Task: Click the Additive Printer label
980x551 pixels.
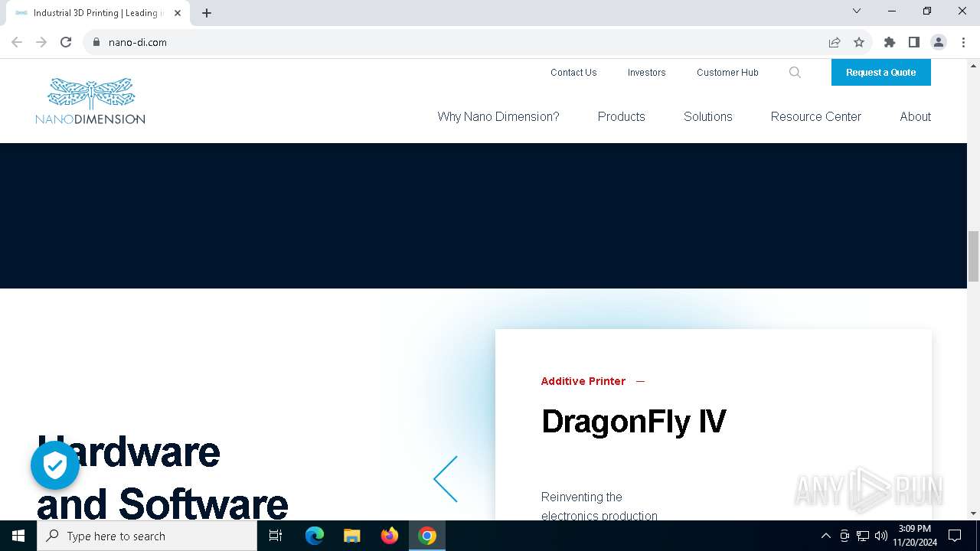Action: (583, 381)
